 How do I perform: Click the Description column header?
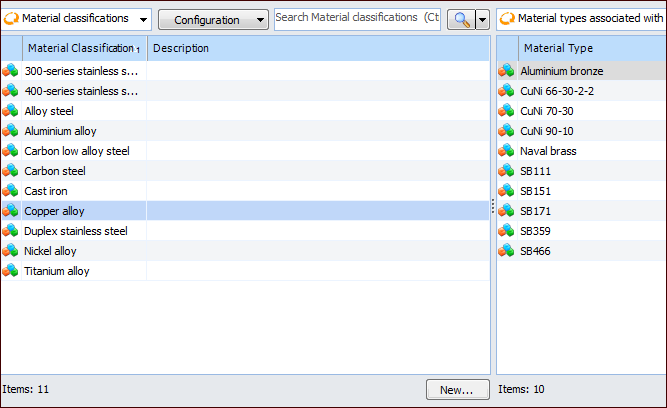tap(318, 48)
